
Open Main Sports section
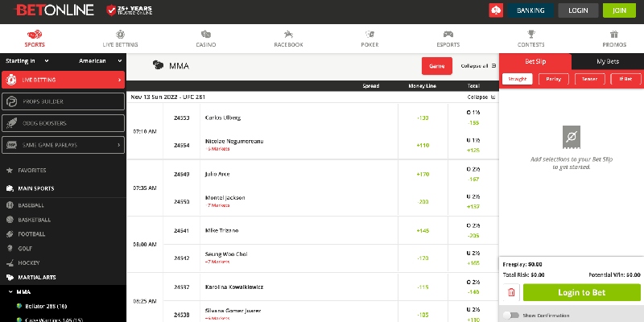coord(35,188)
